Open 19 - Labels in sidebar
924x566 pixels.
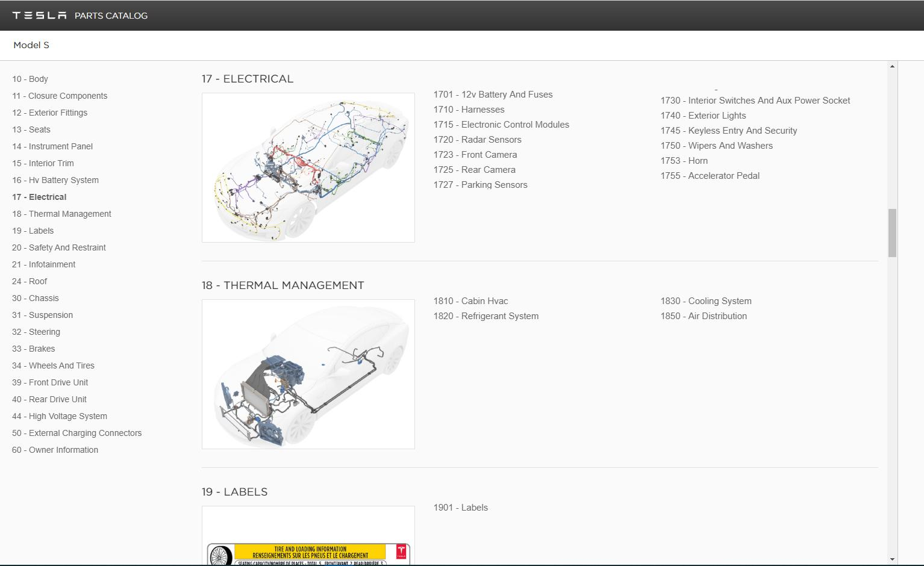(33, 231)
